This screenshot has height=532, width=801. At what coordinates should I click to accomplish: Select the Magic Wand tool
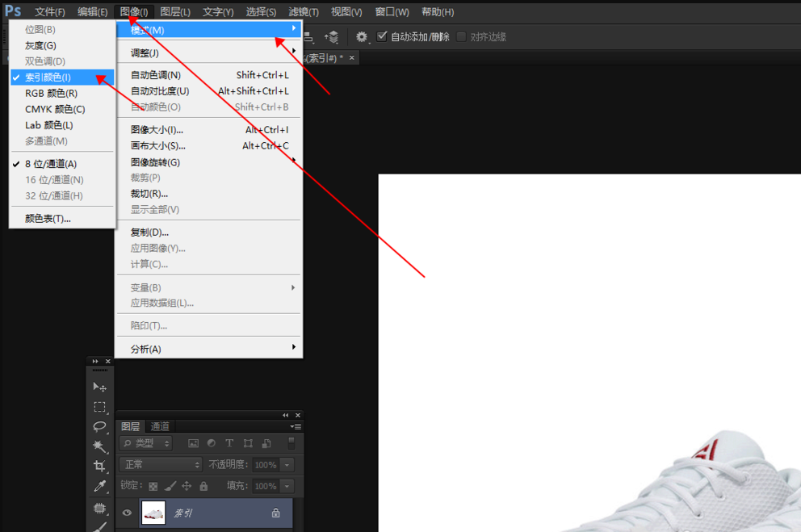click(x=99, y=446)
